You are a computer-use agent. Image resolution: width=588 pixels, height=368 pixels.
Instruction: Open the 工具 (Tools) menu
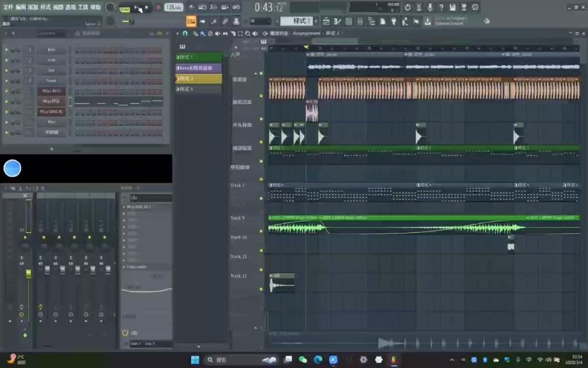(83, 7)
